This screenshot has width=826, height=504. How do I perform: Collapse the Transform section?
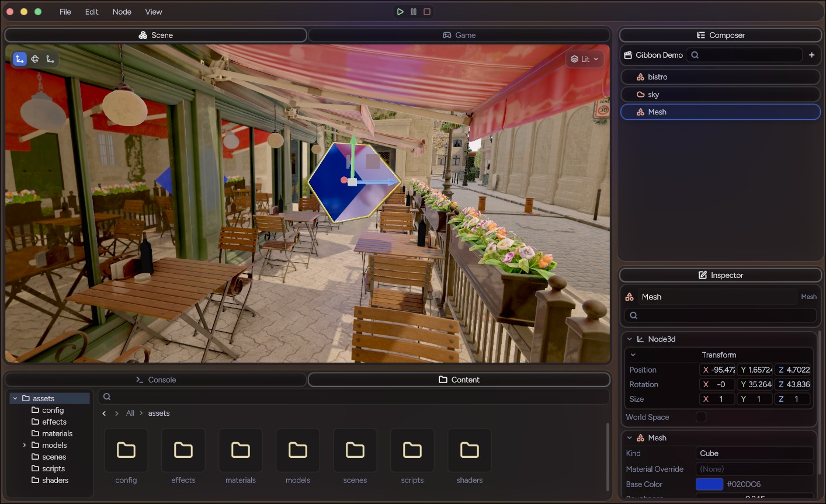[633, 355]
